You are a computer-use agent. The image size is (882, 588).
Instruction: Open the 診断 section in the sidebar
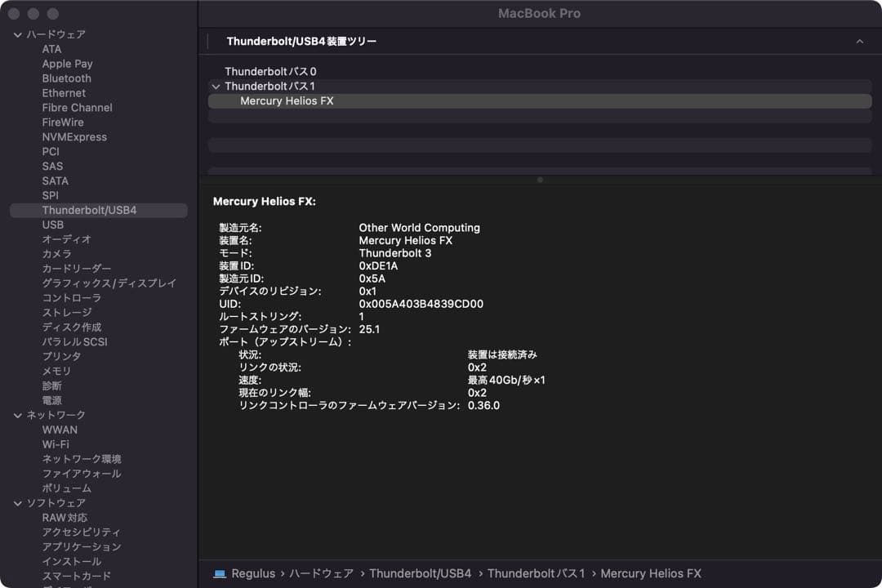coord(51,385)
